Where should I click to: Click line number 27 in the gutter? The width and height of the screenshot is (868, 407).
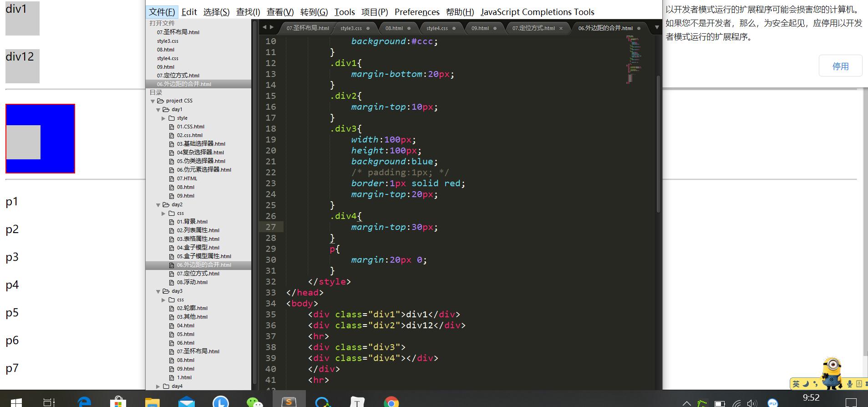[x=271, y=227]
